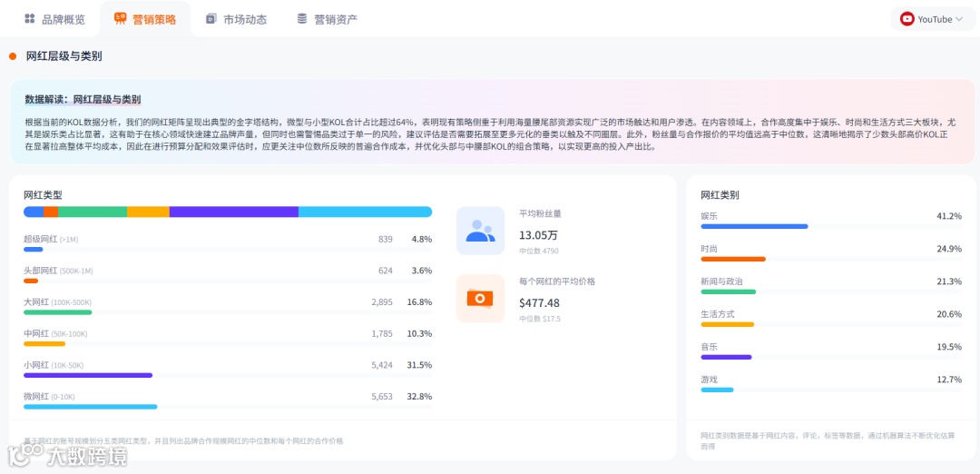Screen dimensions: 980x474
Task: Click the $477.48 average price value
Action: 539,303
